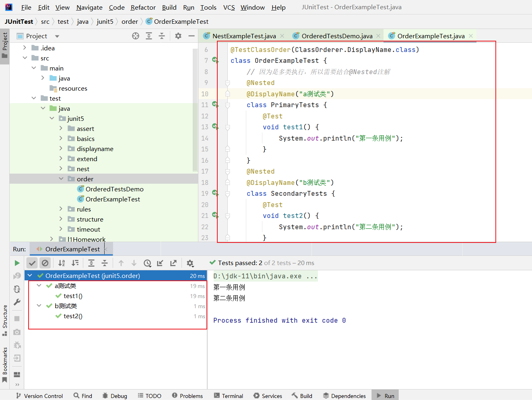This screenshot has width=532, height=400.
Task: Open the Refactor menu
Action: click(143, 7)
